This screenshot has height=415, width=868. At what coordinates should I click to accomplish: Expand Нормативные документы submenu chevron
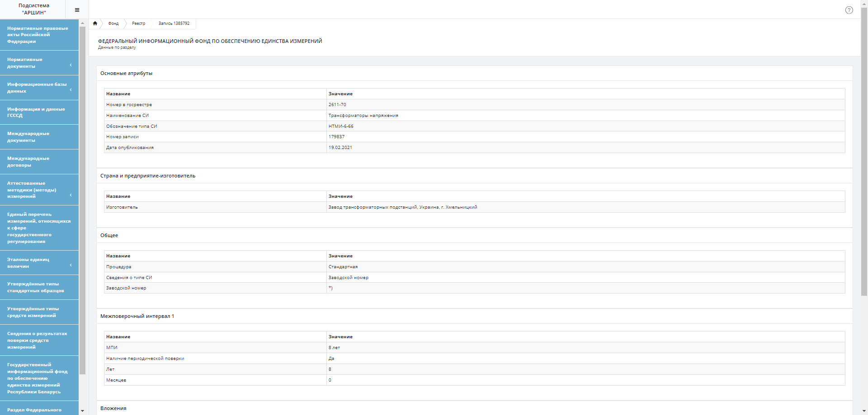click(71, 65)
